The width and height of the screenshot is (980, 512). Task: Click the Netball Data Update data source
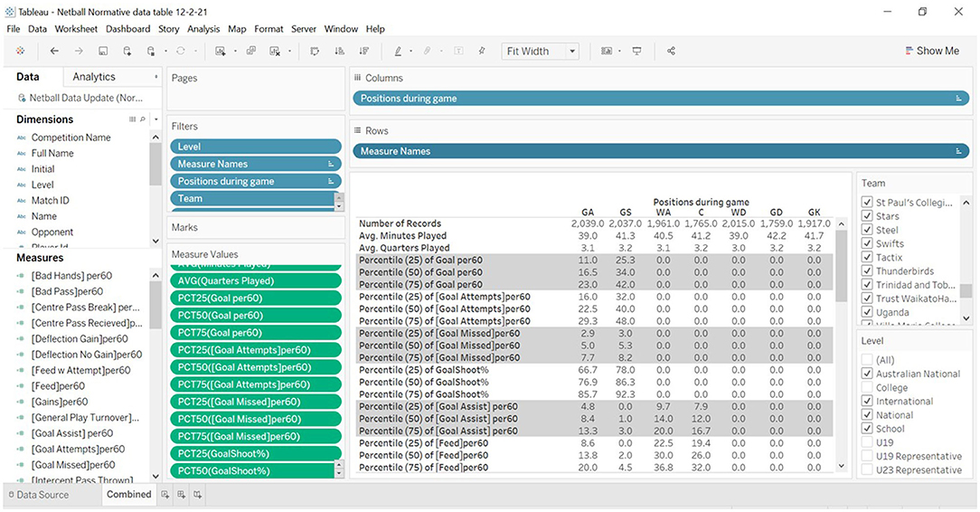[81, 99]
